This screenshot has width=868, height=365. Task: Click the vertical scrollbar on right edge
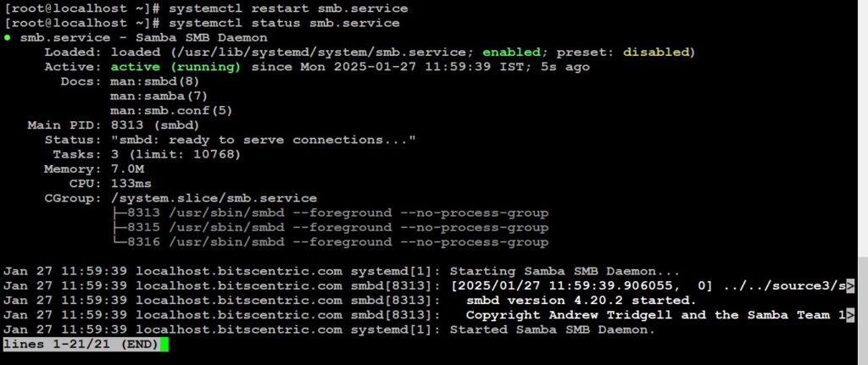click(863, 310)
